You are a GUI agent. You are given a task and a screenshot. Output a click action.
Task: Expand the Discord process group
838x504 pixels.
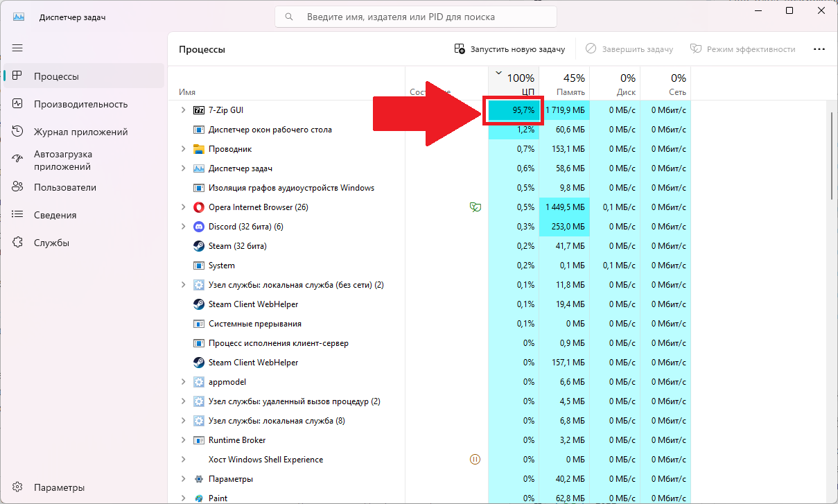[183, 227]
